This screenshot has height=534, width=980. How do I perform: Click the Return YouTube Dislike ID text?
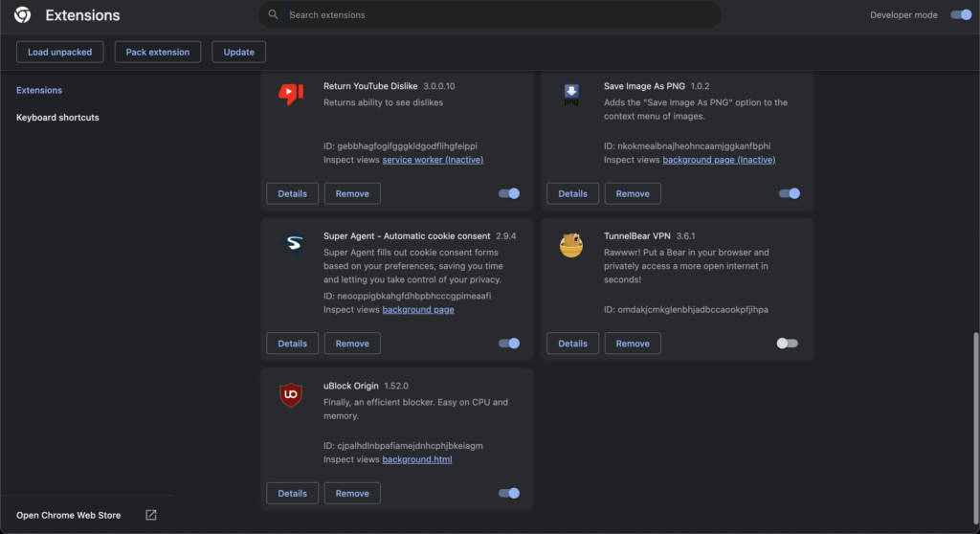pyautogui.click(x=400, y=145)
